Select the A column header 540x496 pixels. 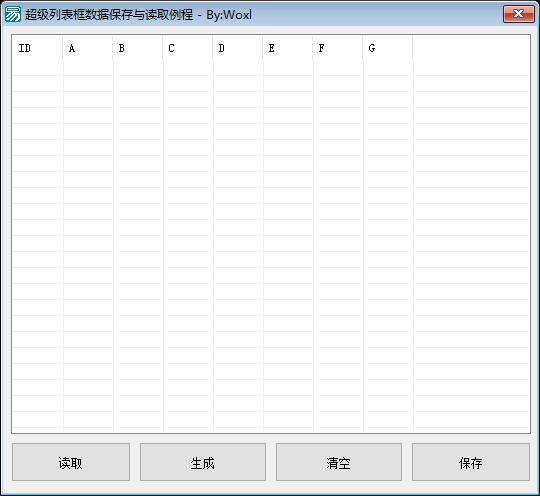click(87, 48)
